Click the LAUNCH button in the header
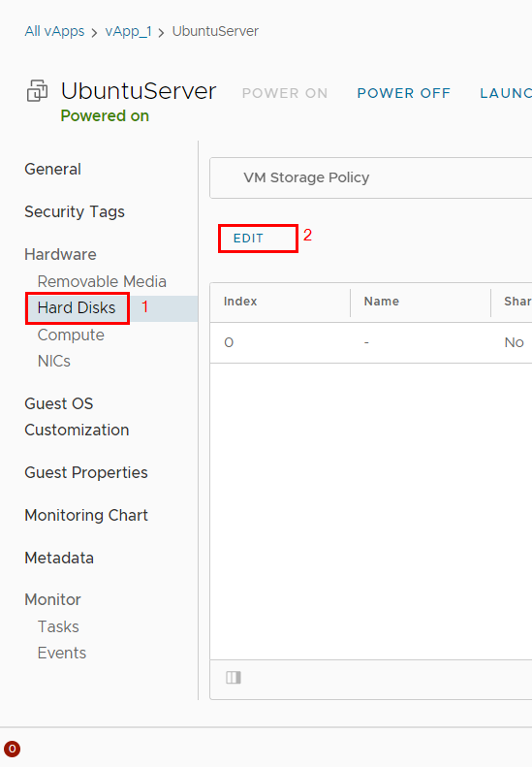The image size is (532, 767). coord(506,93)
